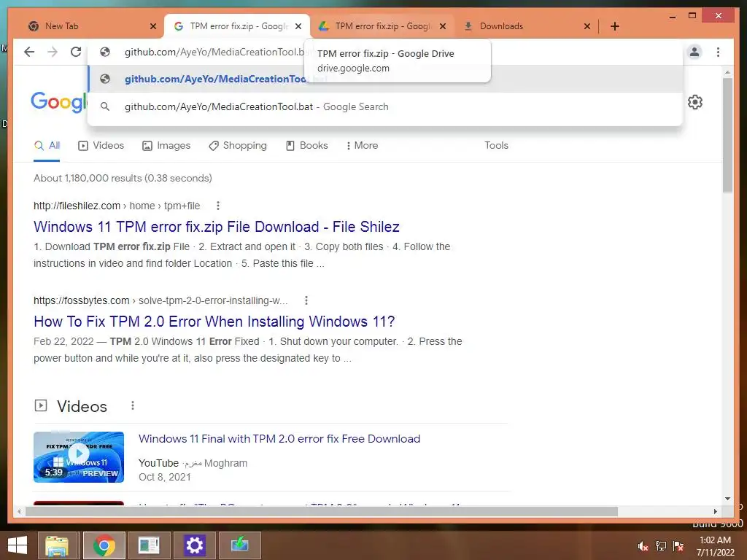Open the Google logo homepage link
This screenshot has width=747, height=560.
tap(58, 102)
